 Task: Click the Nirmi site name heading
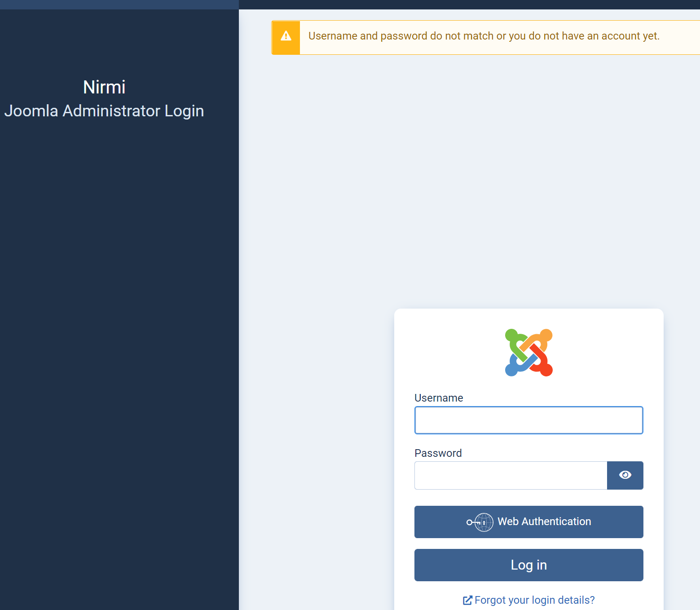pos(104,87)
